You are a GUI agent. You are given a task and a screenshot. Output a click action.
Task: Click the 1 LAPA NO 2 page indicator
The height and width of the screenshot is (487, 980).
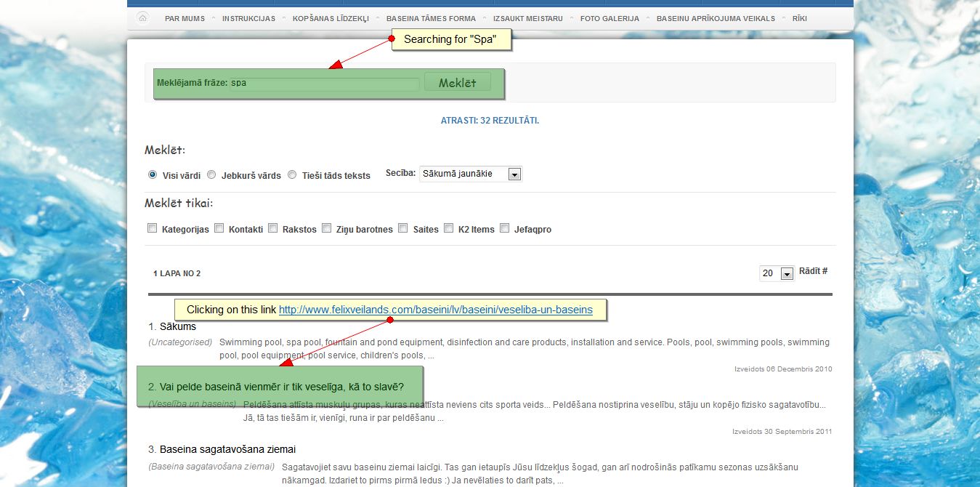coord(177,273)
